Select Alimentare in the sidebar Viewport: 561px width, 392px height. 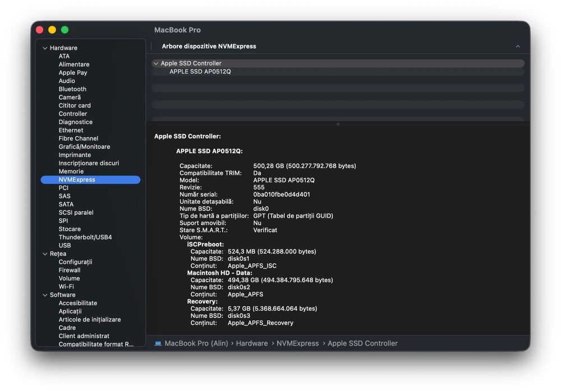pyautogui.click(x=74, y=64)
